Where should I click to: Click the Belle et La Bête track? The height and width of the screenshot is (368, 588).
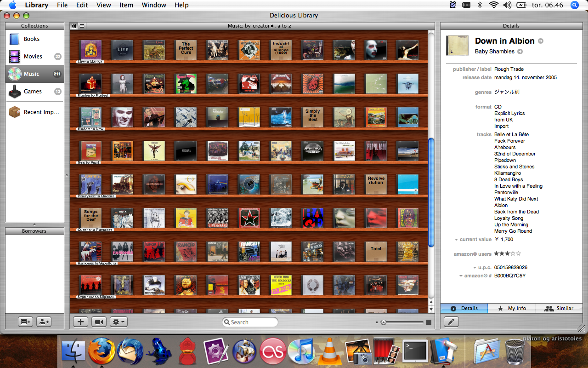pyautogui.click(x=511, y=135)
